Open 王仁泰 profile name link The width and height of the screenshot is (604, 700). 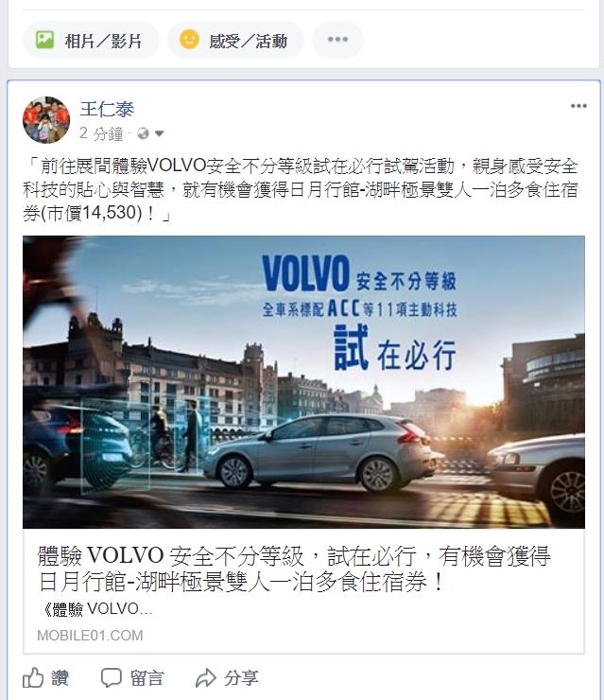click(x=107, y=109)
